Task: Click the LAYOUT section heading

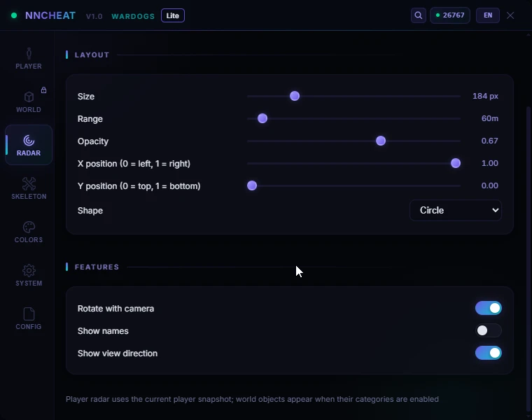Action: pyautogui.click(x=92, y=55)
